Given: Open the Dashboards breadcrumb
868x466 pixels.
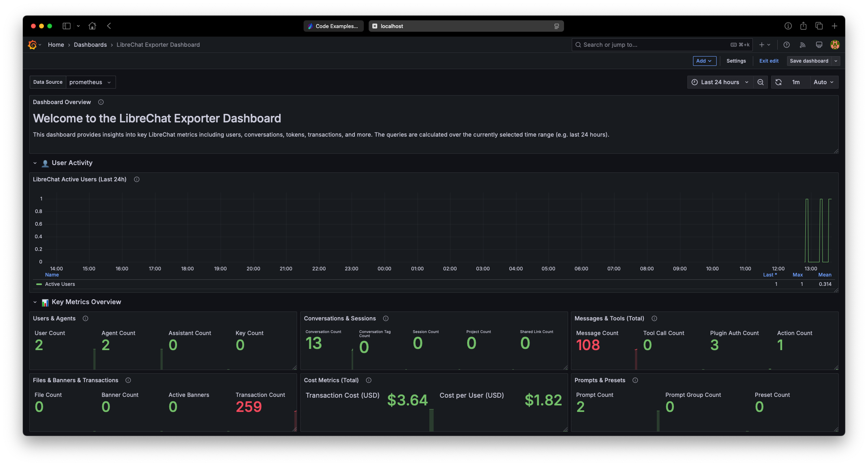Looking at the screenshot, I should tap(90, 45).
